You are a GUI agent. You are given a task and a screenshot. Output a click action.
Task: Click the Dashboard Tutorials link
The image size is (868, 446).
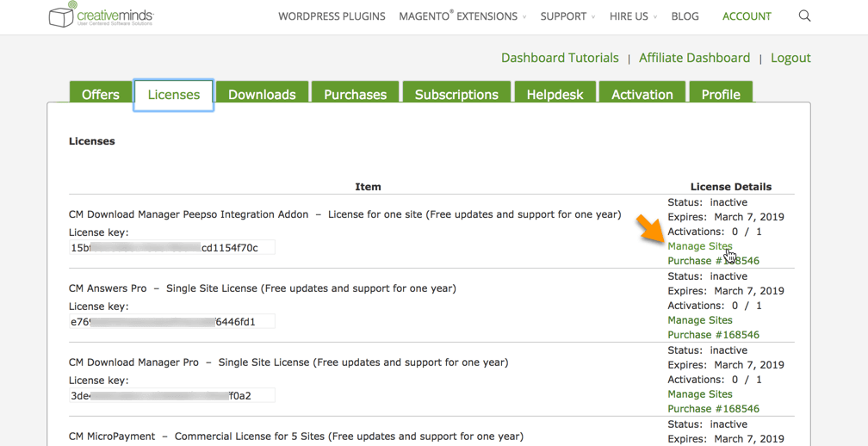click(x=560, y=58)
